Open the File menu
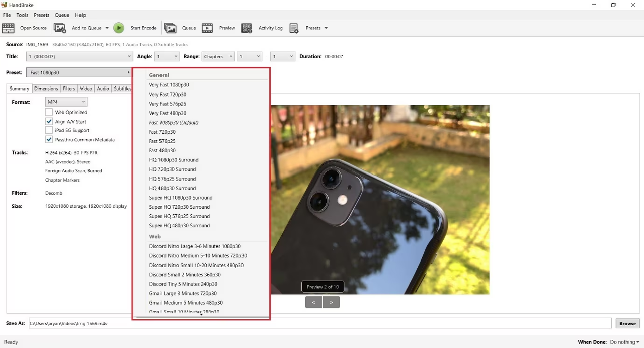 (x=7, y=15)
